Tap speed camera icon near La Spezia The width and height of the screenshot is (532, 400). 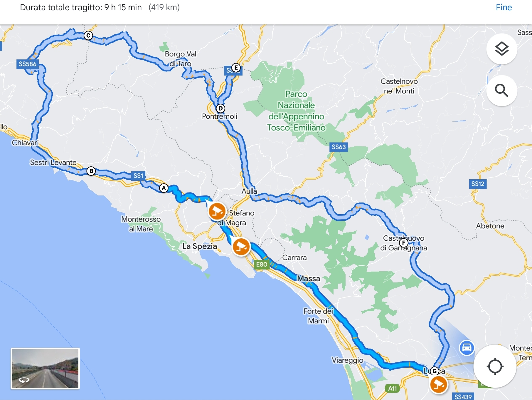click(x=241, y=247)
